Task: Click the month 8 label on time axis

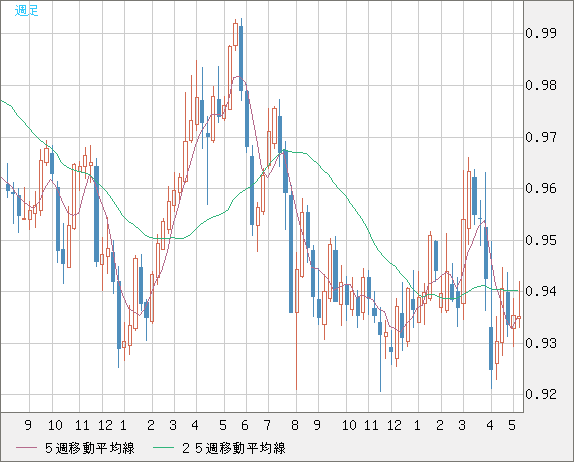Action: pyautogui.click(x=295, y=425)
